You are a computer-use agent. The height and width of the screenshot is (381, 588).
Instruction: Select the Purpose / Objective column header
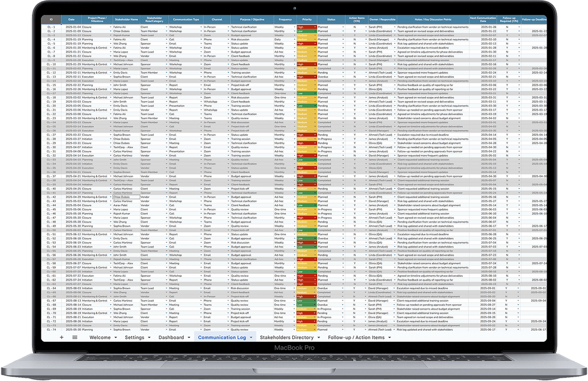click(252, 19)
